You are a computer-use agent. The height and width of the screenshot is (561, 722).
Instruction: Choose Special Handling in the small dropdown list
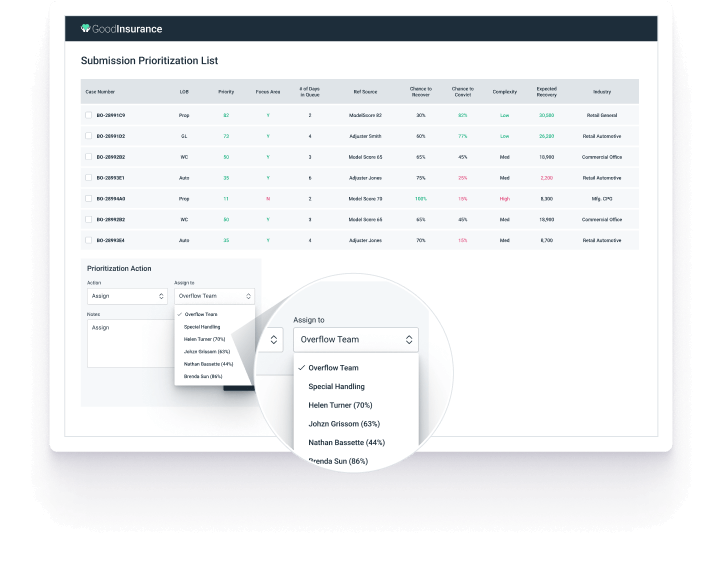tap(204, 327)
